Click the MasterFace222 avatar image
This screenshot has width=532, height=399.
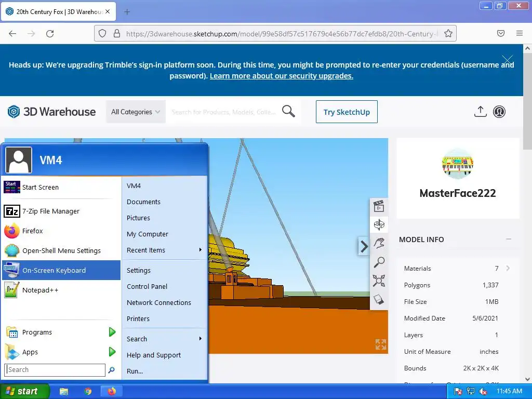click(457, 164)
